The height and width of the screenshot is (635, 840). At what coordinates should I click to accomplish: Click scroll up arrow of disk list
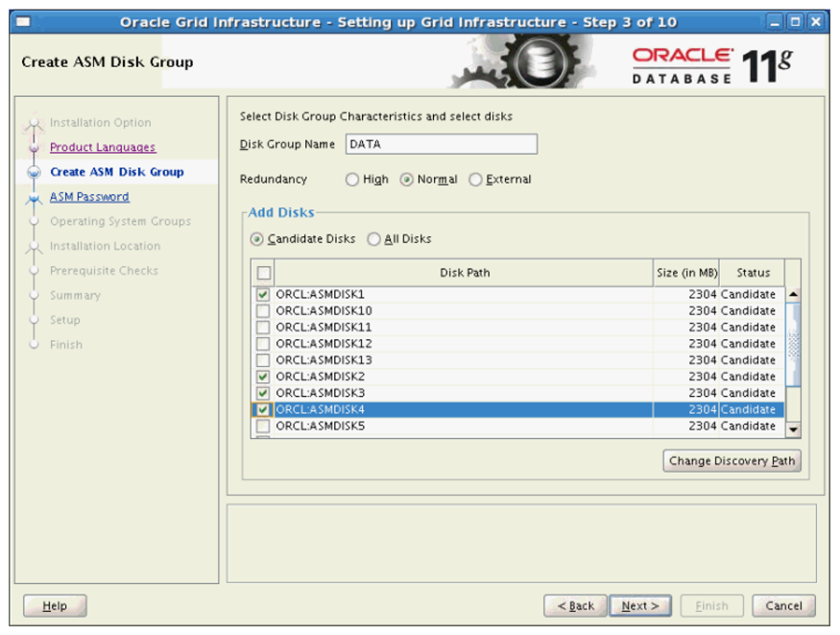coord(793,294)
